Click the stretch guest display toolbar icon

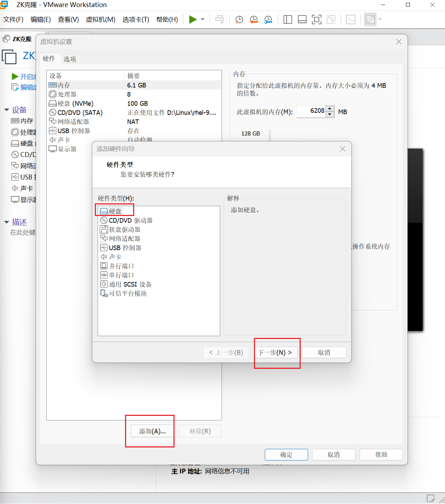click(x=370, y=19)
